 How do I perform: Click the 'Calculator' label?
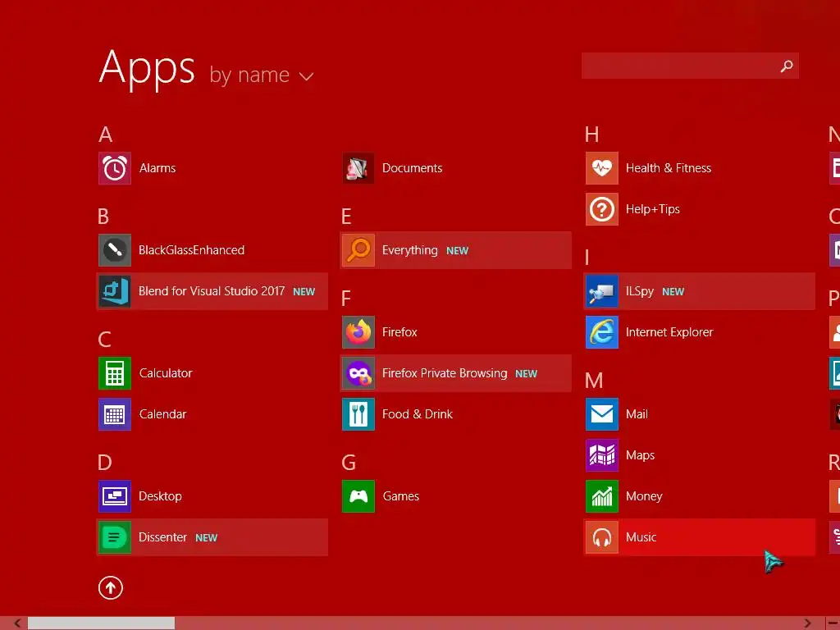point(166,373)
